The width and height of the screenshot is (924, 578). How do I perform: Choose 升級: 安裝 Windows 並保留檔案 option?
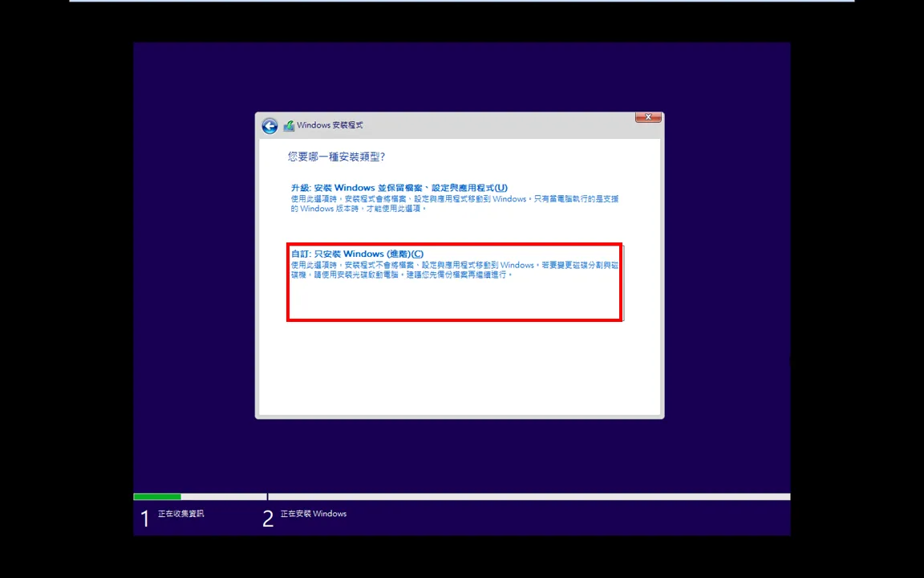point(399,188)
